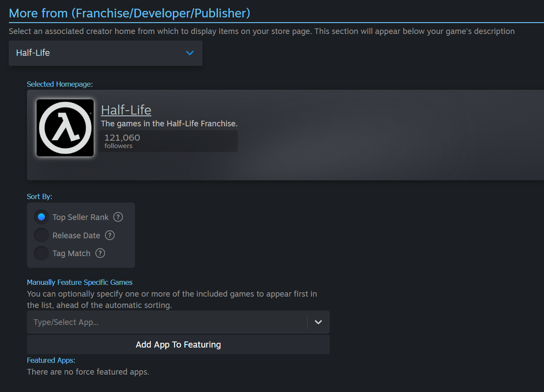544x392 pixels.
Task: Show help icon next to Tag Match
Action: (100, 253)
